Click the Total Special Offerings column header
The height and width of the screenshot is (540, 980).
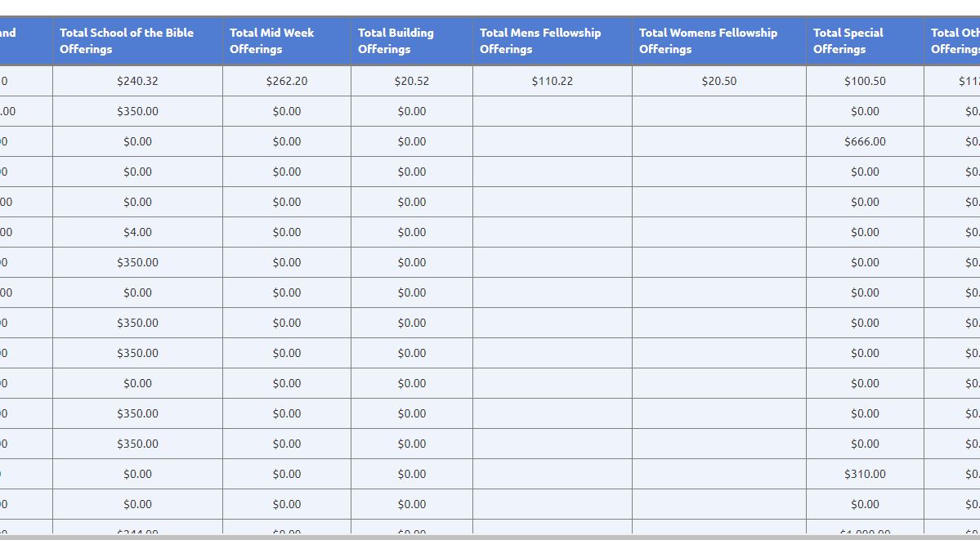point(848,41)
